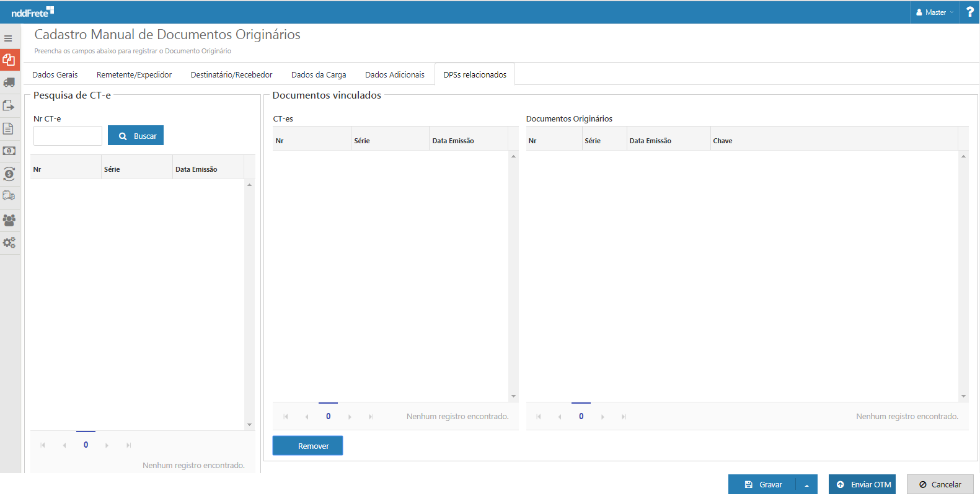This screenshot has height=501, width=980.
Task: Click the truck icon in sidebar
Action: pyautogui.click(x=9, y=82)
